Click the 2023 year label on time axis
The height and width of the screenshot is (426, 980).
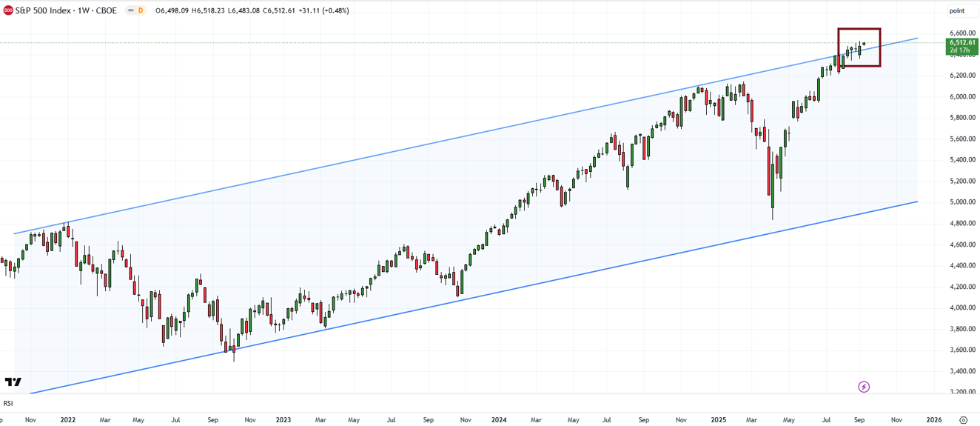(x=283, y=419)
